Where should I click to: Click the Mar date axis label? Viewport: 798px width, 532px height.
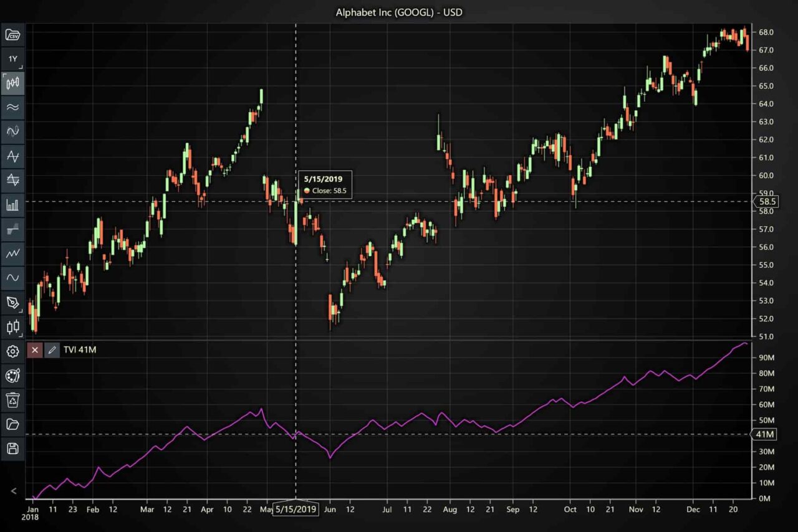pos(147,509)
